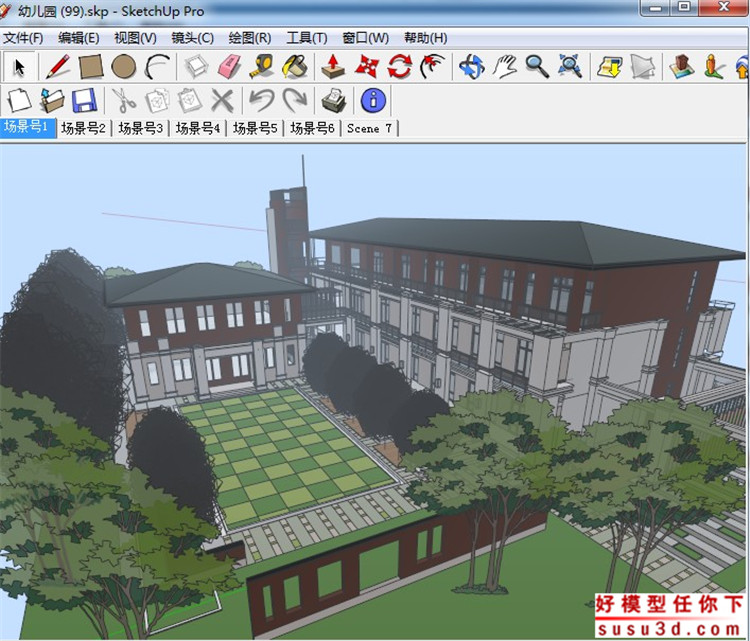
Task: Open the 镜头(C) menu
Action: (192, 38)
